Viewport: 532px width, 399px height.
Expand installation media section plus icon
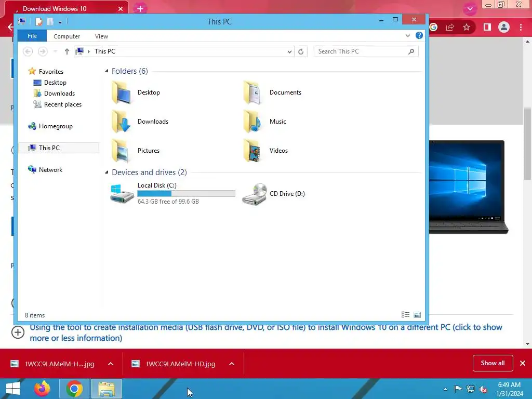point(18,332)
